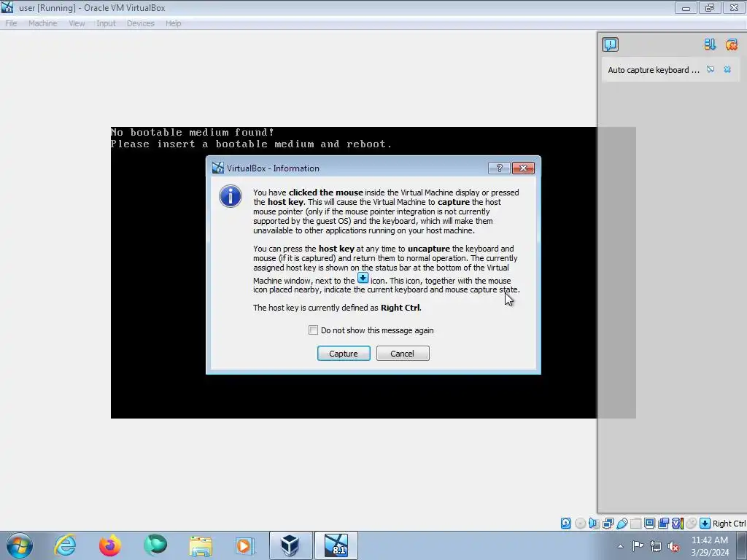Viewport: 747px width, 560px height.
Task: Click the network tray icon
Action: point(656,546)
